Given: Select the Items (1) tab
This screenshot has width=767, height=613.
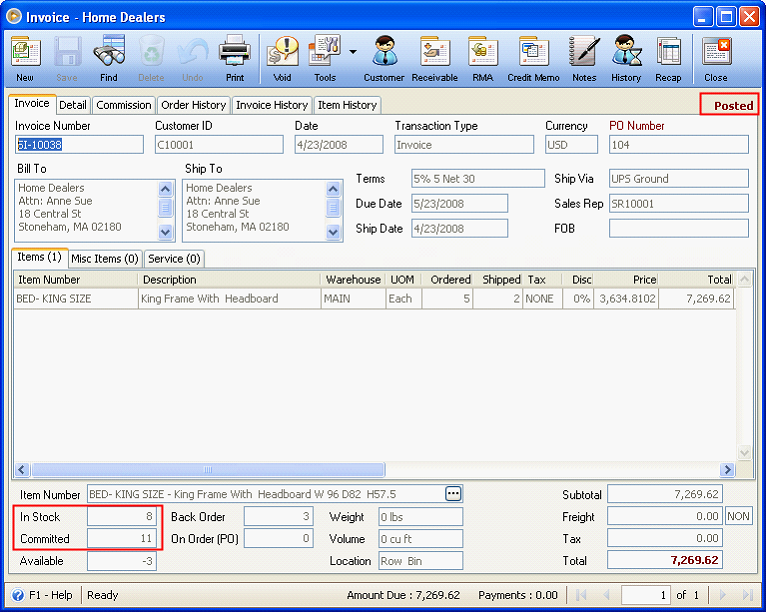Looking at the screenshot, I should click(40, 257).
